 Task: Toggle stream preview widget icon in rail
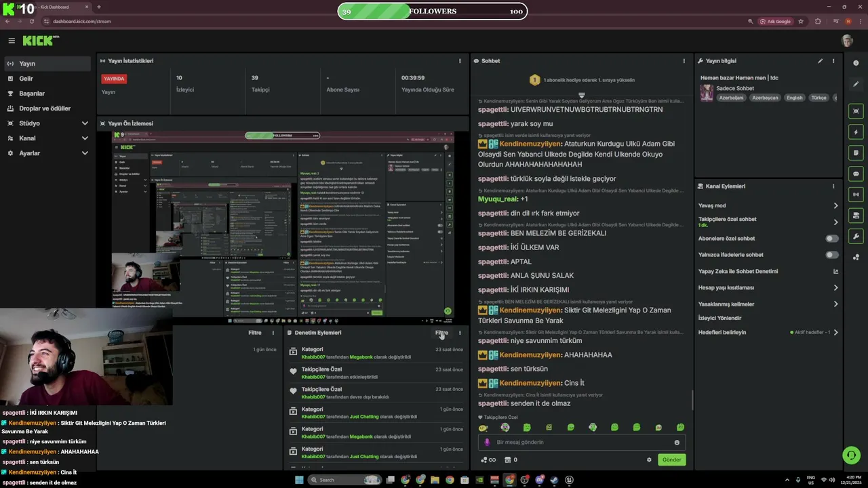click(x=856, y=111)
